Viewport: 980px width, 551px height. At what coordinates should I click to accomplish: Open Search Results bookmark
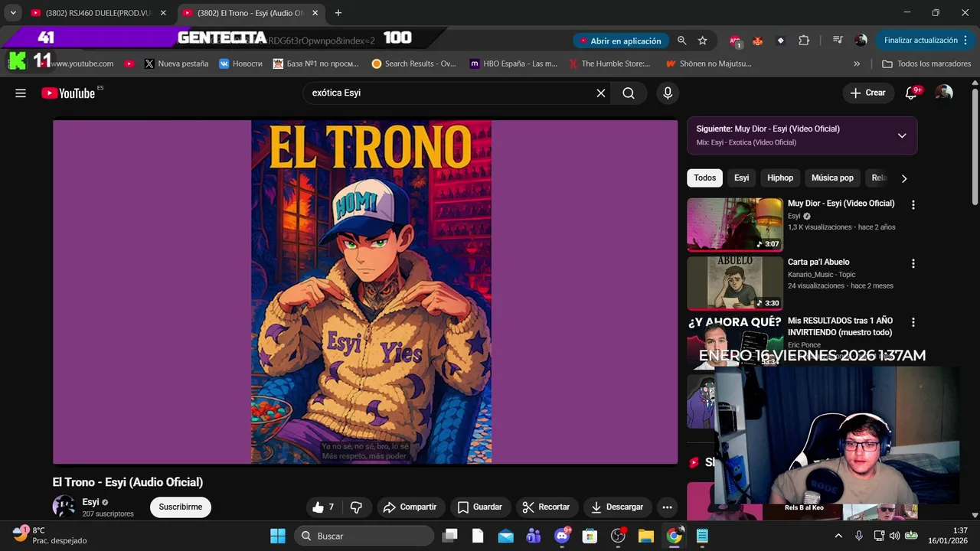pyautogui.click(x=413, y=64)
